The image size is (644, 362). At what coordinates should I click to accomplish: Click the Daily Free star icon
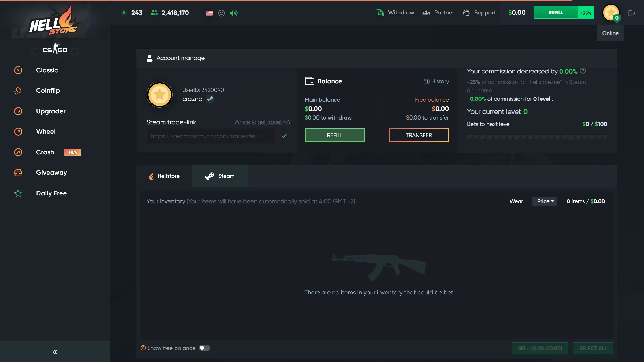(18, 193)
